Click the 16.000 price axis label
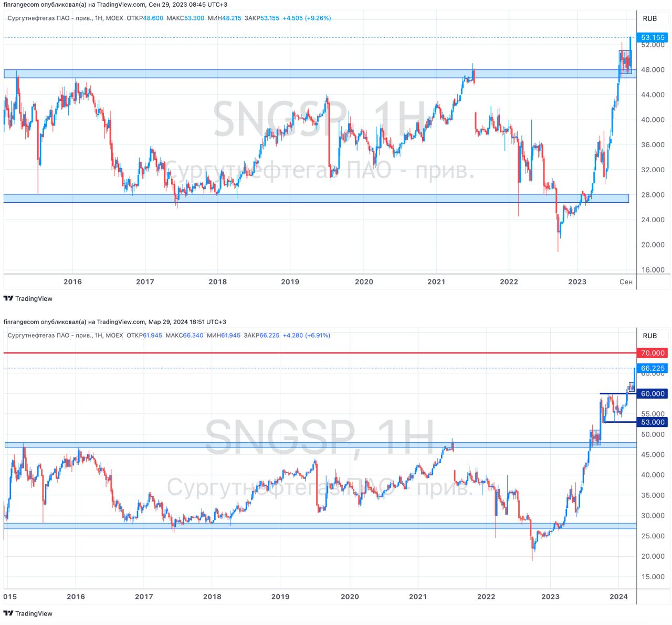Image resolution: width=672 pixels, height=625 pixels. point(653,270)
